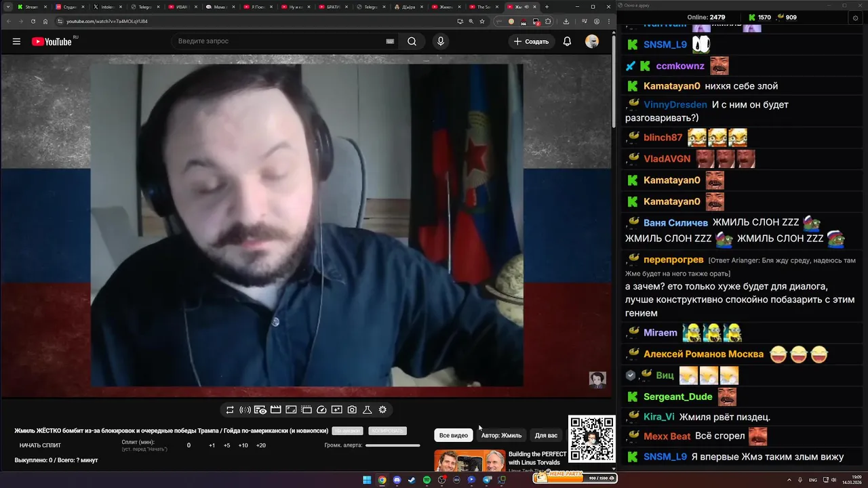Viewport: 868px width, 488px height.
Task: Go to the YouTube home logo
Action: [x=52, y=41]
